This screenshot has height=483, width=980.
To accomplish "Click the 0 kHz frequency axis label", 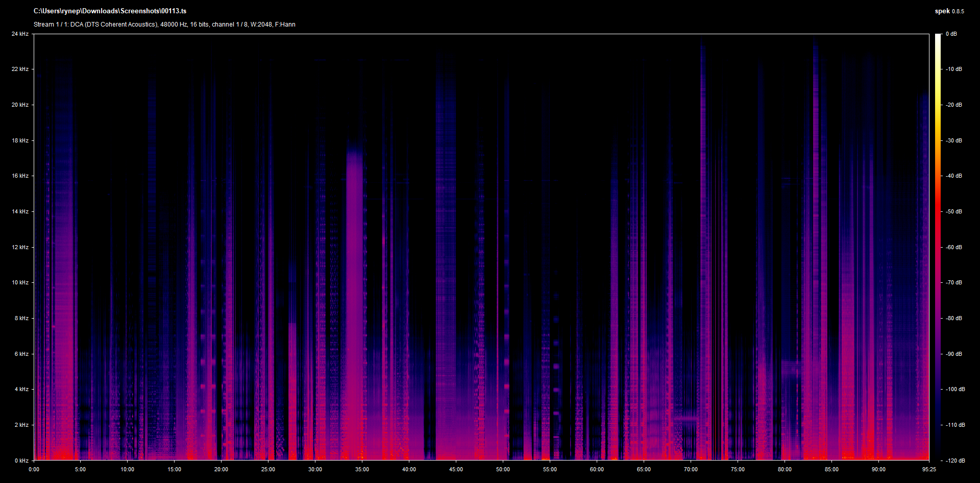I will point(21,461).
